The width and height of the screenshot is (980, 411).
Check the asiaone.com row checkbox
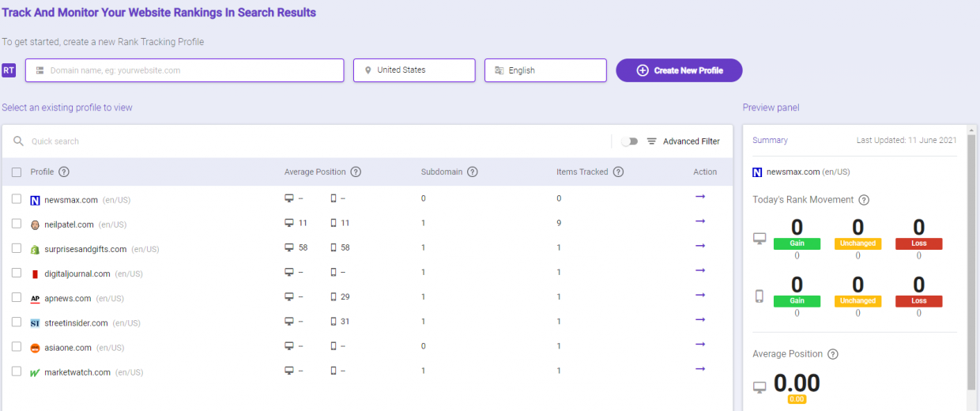17,346
